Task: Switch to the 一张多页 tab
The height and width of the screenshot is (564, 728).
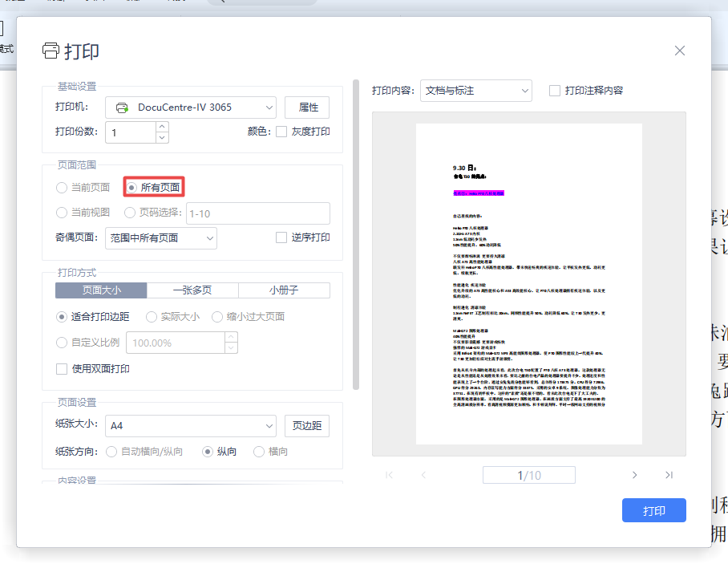Action: point(192,290)
